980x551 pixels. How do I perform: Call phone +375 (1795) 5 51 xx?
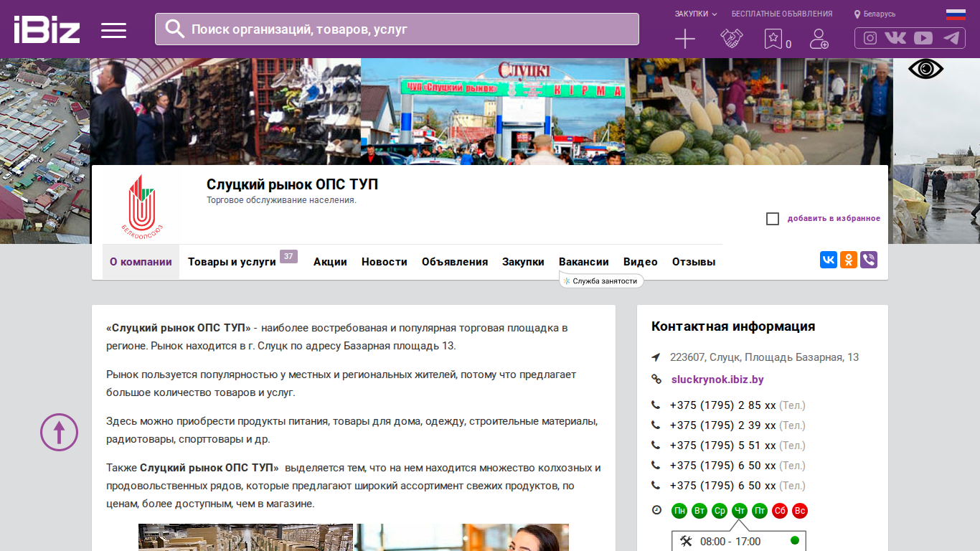pos(723,446)
